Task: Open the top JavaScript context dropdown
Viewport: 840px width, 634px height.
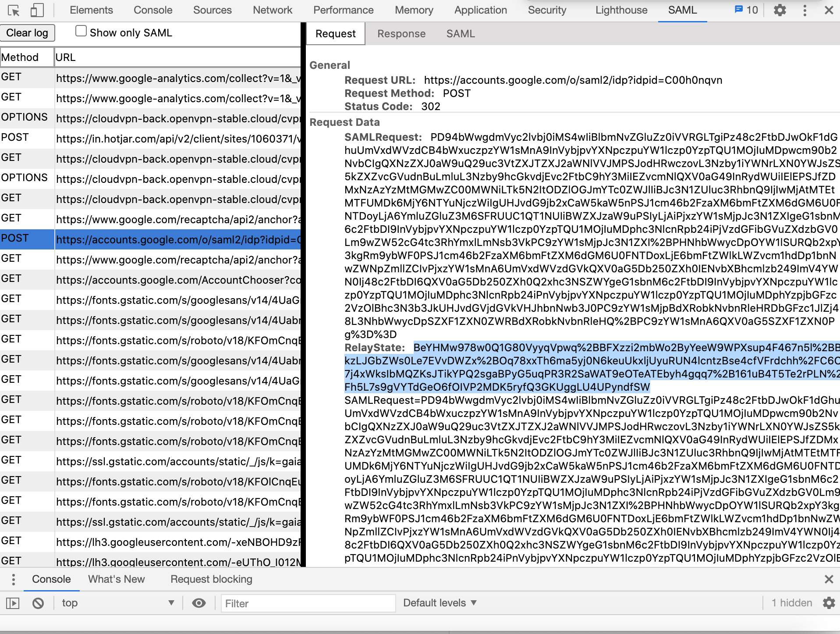Action: 117,603
